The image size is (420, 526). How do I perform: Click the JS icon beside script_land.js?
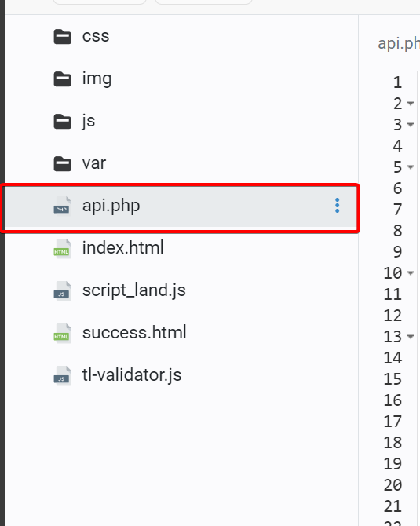(62, 290)
